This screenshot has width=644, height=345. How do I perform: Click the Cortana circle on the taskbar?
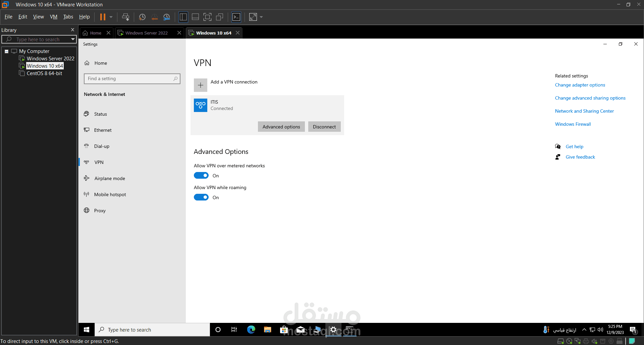pos(218,330)
